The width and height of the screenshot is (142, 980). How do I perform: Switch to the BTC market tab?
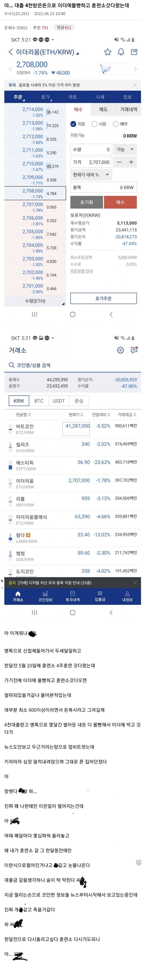(39, 401)
